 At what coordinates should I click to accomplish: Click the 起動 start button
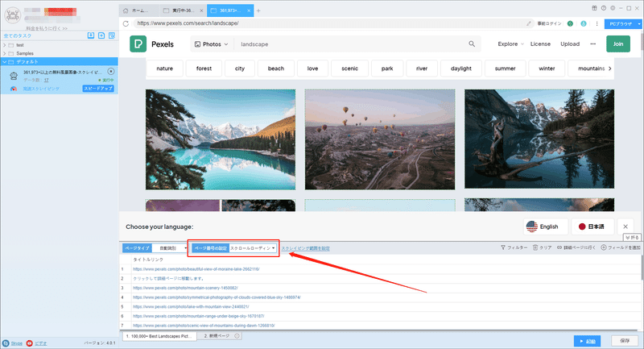pyautogui.click(x=588, y=341)
